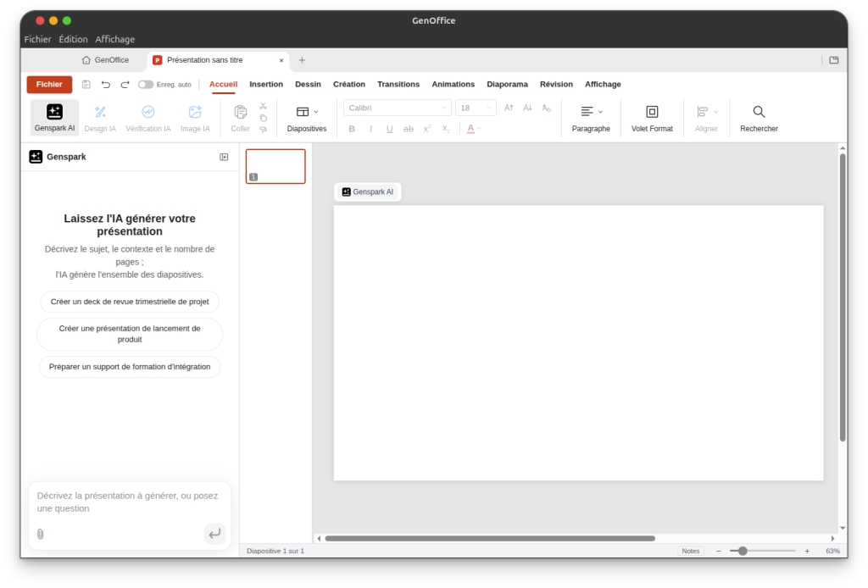The width and height of the screenshot is (868, 588).
Task: Open the Affichage menu in top menu bar
Action: pyautogui.click(x=115, y=39)
